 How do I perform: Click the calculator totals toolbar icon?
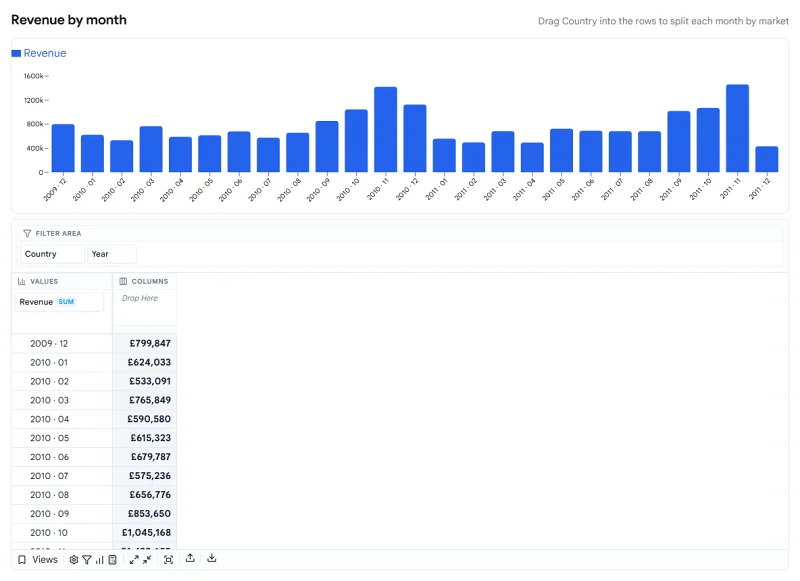tap(113, 560)
